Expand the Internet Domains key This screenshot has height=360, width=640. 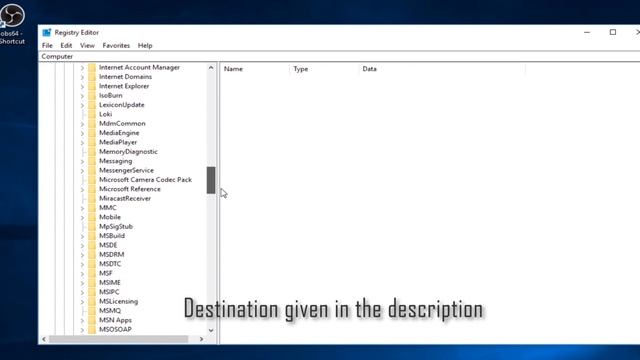(82, 77)
